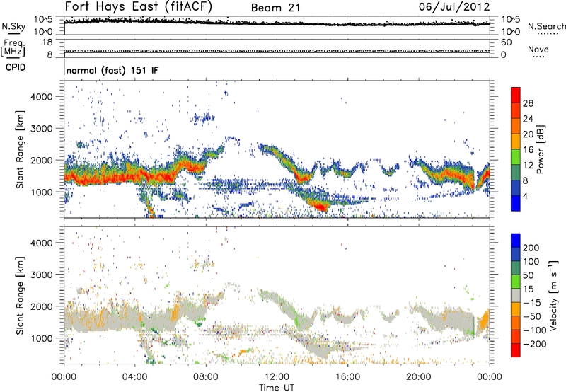Click the 'N.Search' legend label

[546, 26]
